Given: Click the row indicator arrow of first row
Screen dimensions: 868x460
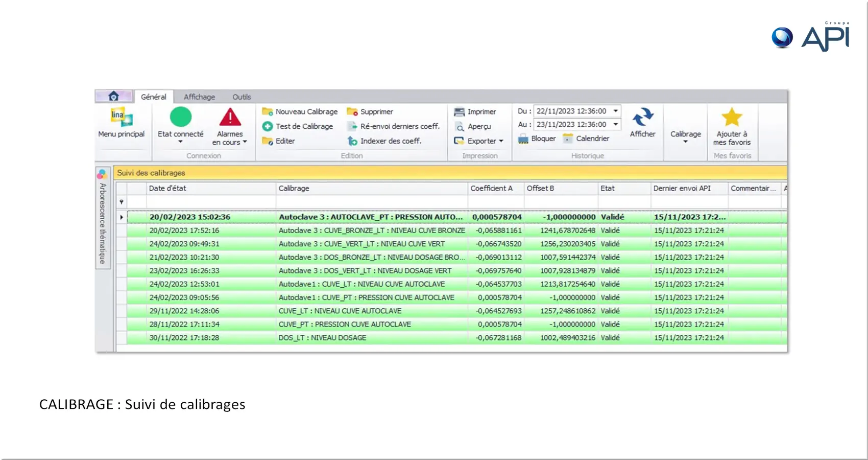Looking at the screenshot, I should coord(122,217).
